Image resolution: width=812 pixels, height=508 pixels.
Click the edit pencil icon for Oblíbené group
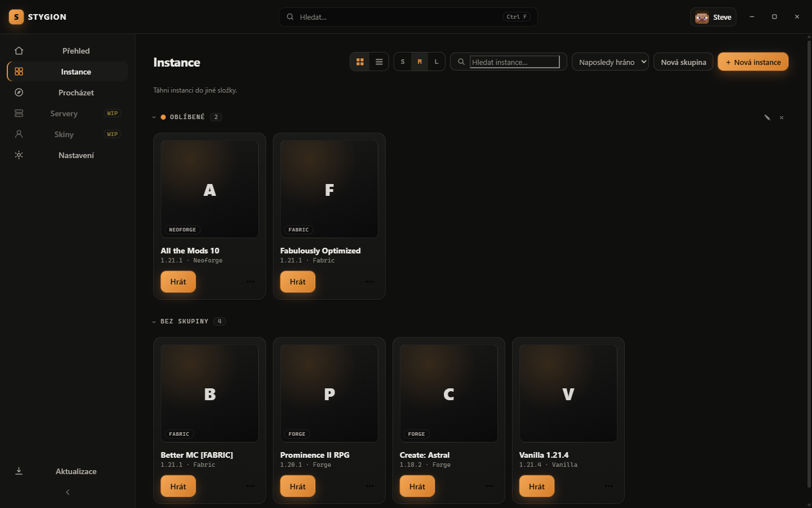[767, 117]
